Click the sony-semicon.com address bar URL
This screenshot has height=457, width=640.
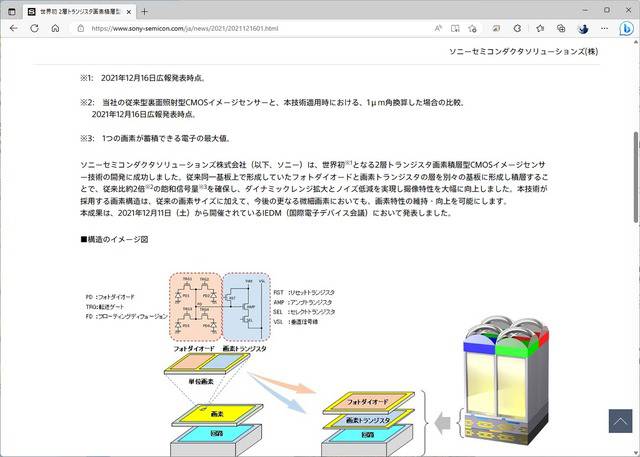click(185, 29)
